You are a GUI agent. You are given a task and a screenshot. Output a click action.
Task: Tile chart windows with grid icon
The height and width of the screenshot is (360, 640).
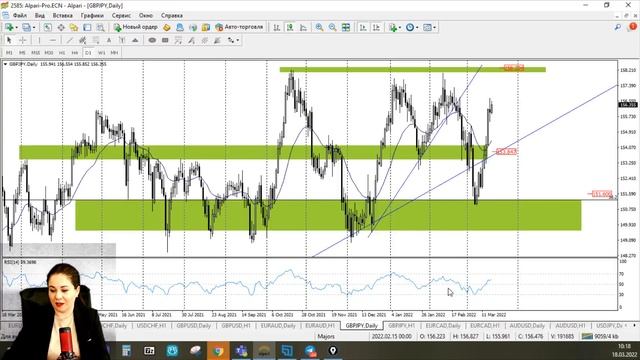(x=346, y=27)
